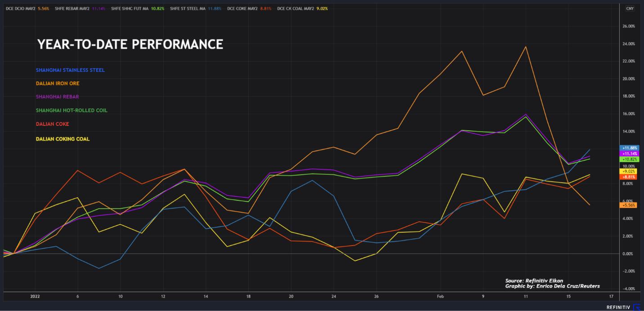The image size is (644, 311).
Task: Select the Shanghai Rebar legend text
Action: [x=58, y=97]
